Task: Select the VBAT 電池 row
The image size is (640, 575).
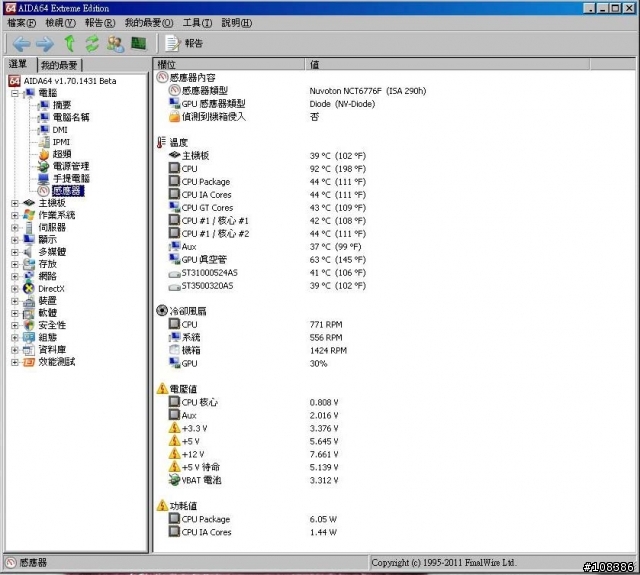Action: coord(253,480)
